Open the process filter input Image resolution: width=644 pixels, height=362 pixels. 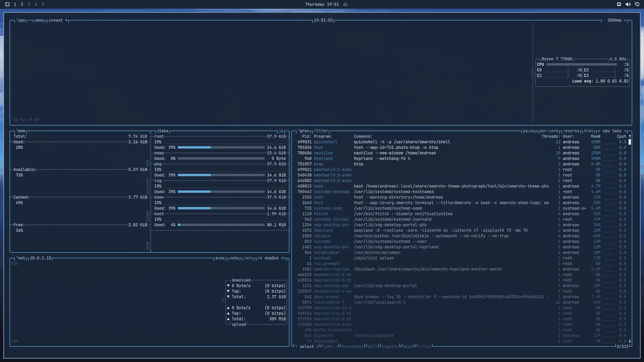click(x=321, y=131)
